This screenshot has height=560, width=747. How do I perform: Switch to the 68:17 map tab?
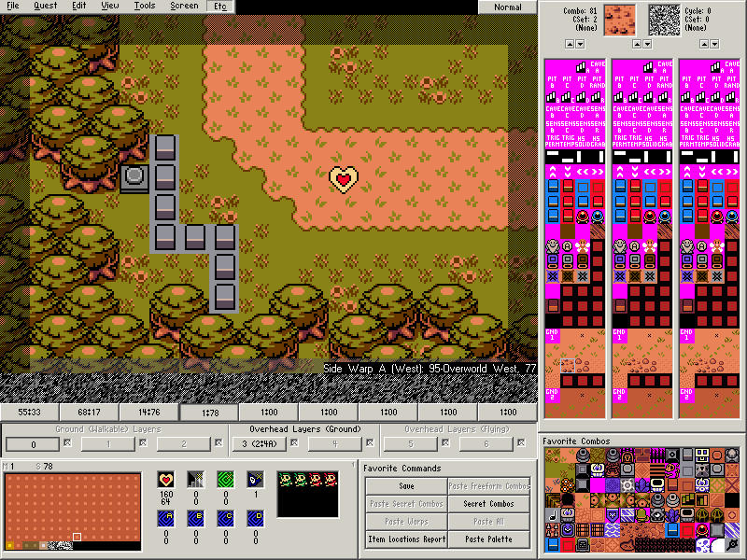(89, 412)
